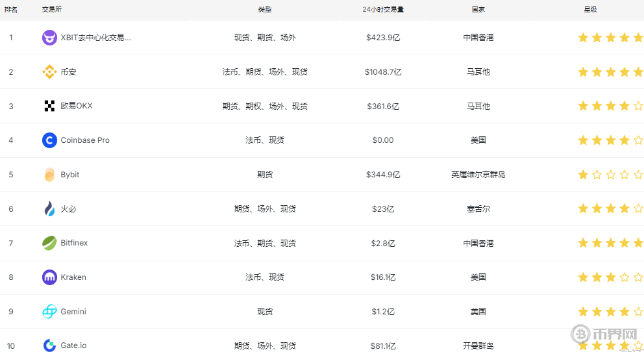The image size is (644, 352).
Task: Click the 国家 column header
Action: 478,10
